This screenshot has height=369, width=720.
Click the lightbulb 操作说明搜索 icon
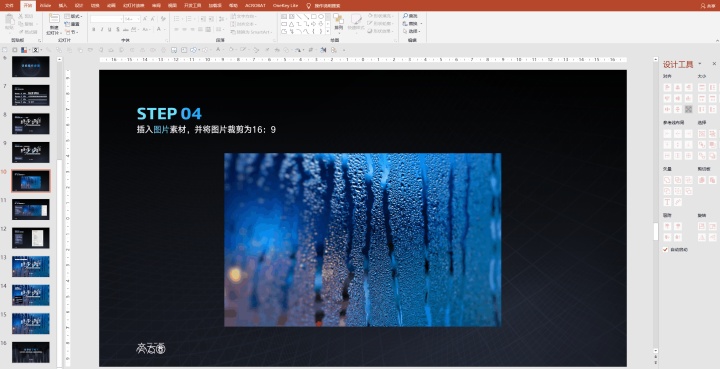(309, 6)
